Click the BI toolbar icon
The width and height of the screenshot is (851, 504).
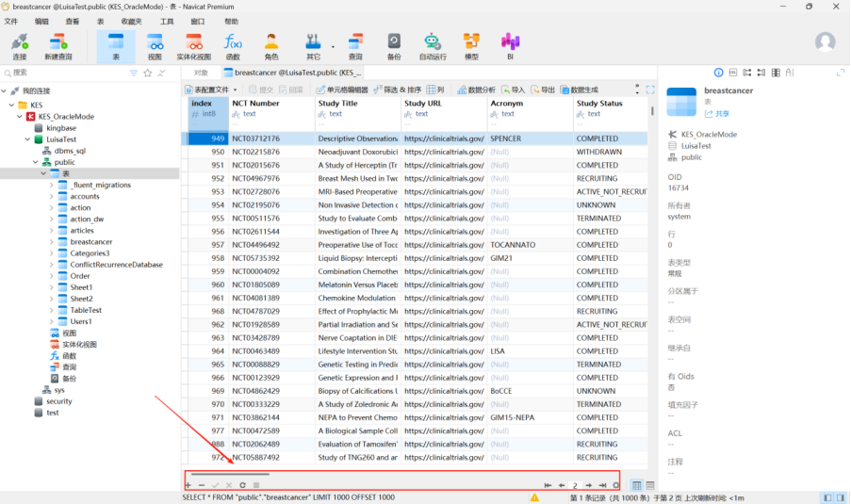(x=510, y=45)
